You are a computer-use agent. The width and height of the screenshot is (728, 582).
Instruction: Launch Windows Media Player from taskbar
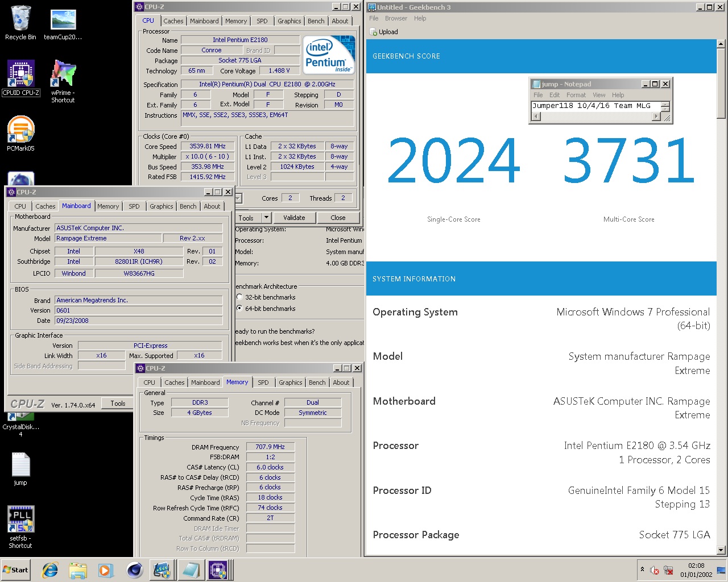106,569
